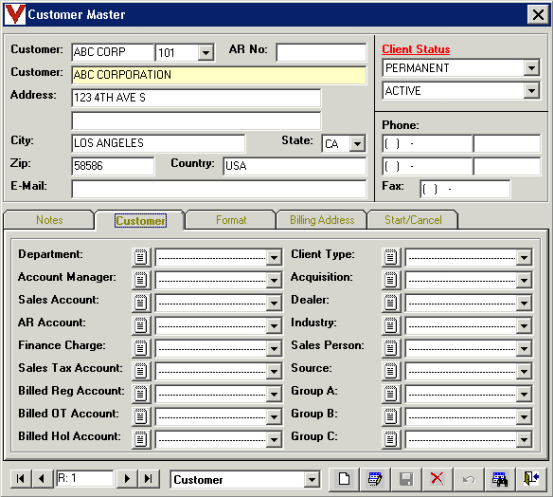
Task: Open the Start/Cancel tab
Action: point(413,220)
